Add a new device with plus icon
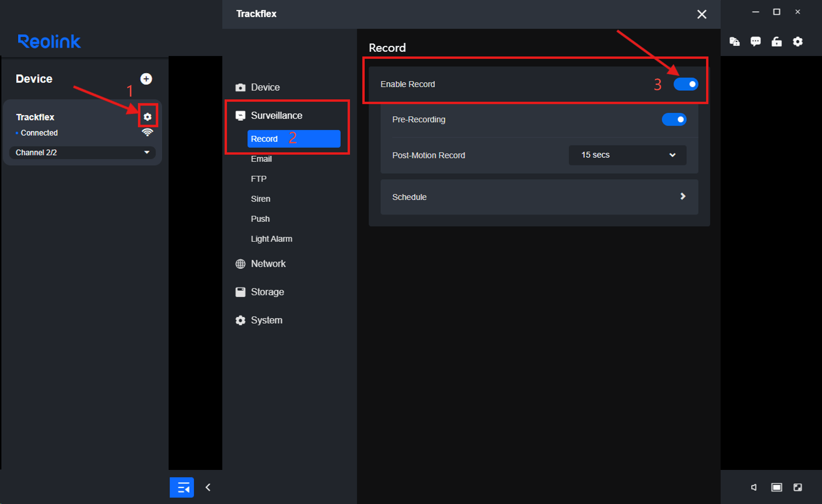 146,79
